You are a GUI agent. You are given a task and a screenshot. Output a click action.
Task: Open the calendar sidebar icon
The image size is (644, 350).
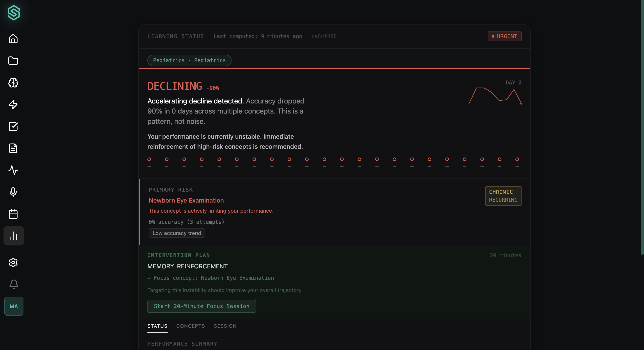(13, 214)
